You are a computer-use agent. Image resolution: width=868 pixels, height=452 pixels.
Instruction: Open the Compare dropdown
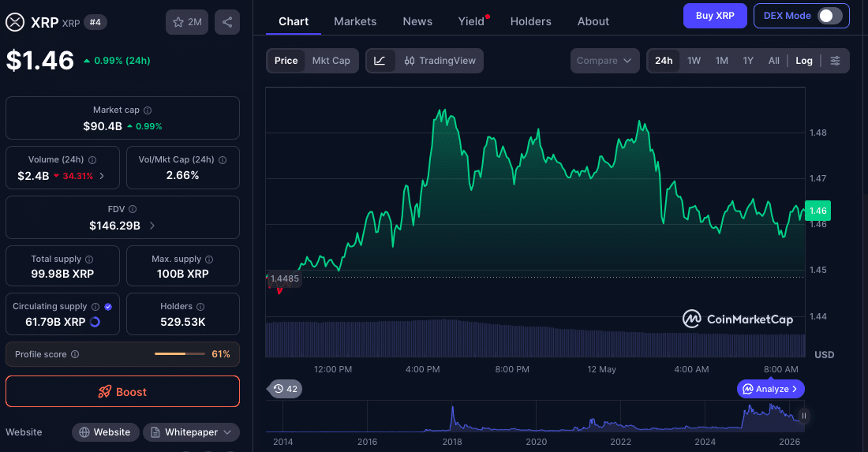tap(604, 61)
